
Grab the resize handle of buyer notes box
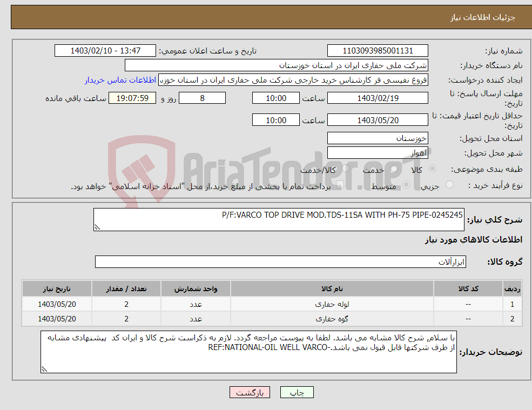44,369
